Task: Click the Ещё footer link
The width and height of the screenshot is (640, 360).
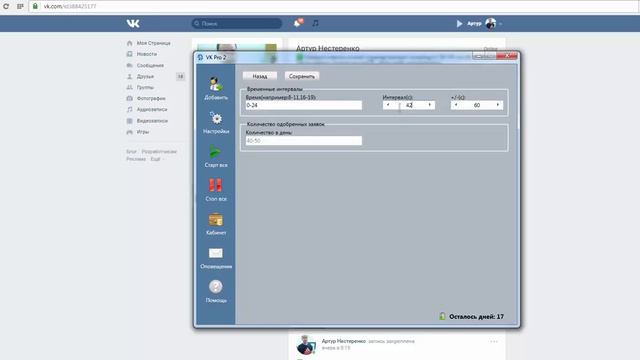Action: coord(155,159)
